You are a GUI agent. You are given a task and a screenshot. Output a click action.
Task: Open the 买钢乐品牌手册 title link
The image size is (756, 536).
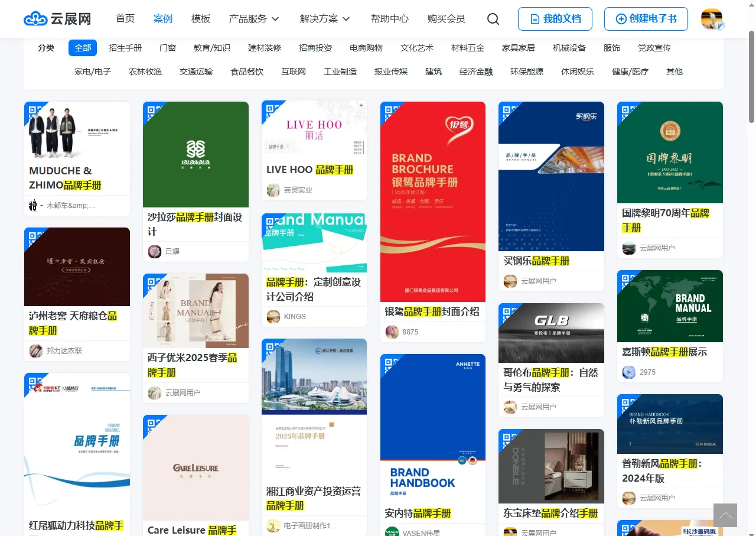tap(536, 261)
